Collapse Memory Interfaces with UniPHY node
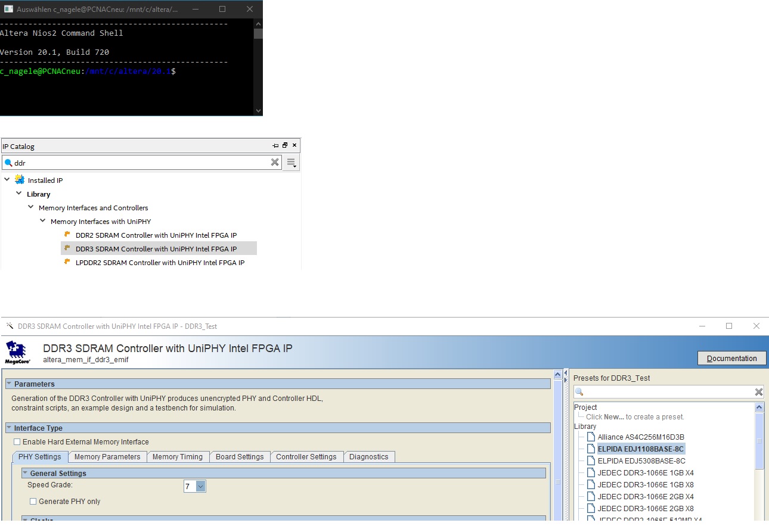 click(x=43, y=222)
